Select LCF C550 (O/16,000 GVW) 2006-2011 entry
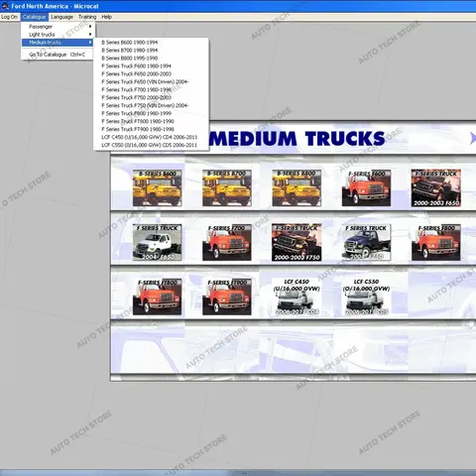 click(150, 145)
